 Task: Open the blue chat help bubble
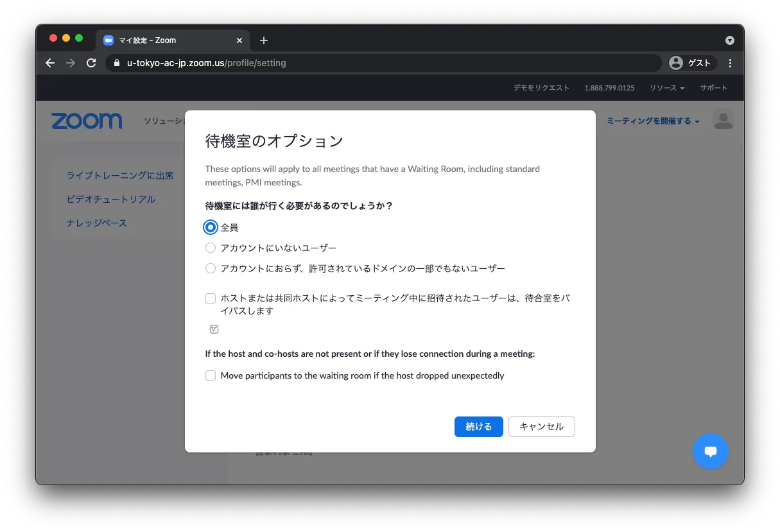tap(710, 451)
